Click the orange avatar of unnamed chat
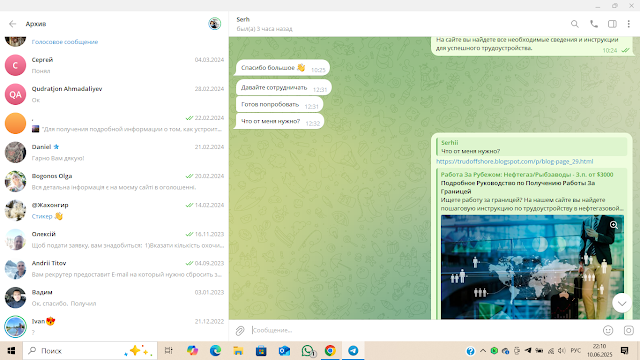The image size is (640, 360). pos(16,123)
